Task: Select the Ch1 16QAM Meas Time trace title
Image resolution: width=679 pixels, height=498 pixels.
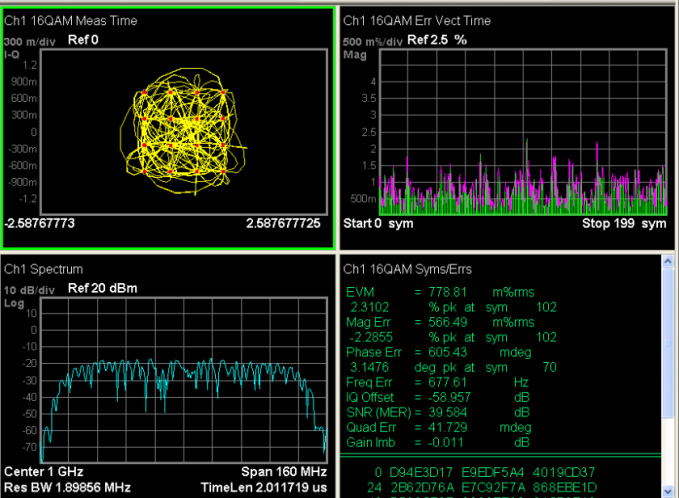Action: click(x=71, y=21)
